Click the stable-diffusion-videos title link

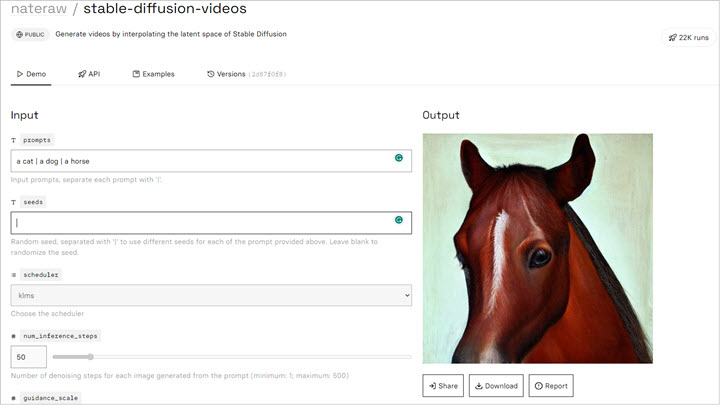click(x=165, y=8)
